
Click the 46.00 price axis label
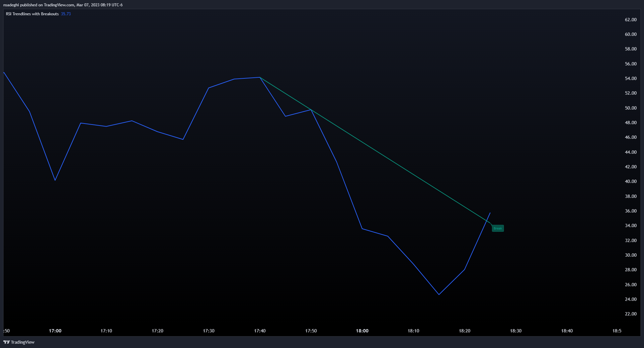pos(631,137)
